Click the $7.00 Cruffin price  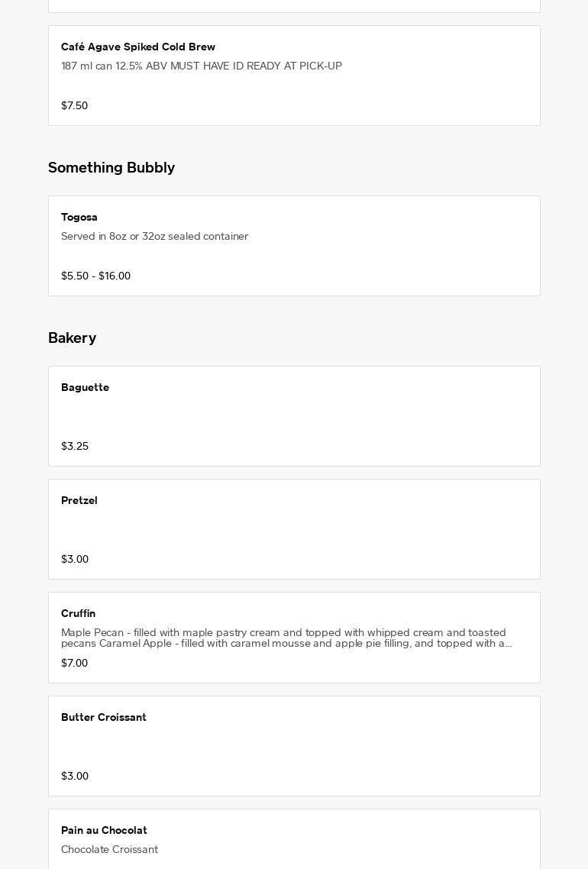coord(75,664)
